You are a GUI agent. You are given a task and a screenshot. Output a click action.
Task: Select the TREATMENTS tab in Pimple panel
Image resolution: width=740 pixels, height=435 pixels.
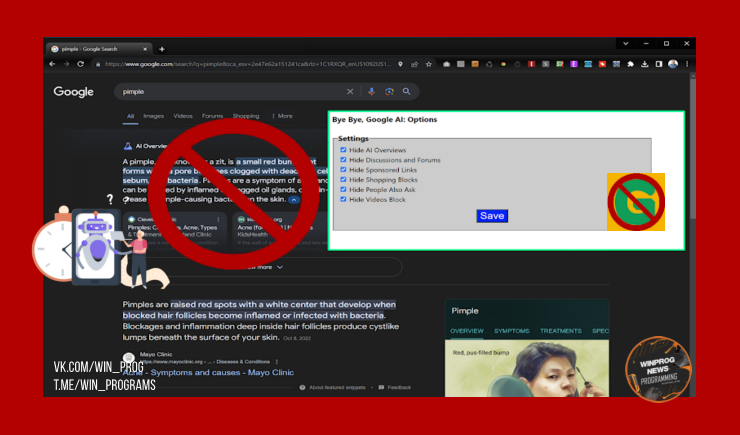click(x=561, y=331)
